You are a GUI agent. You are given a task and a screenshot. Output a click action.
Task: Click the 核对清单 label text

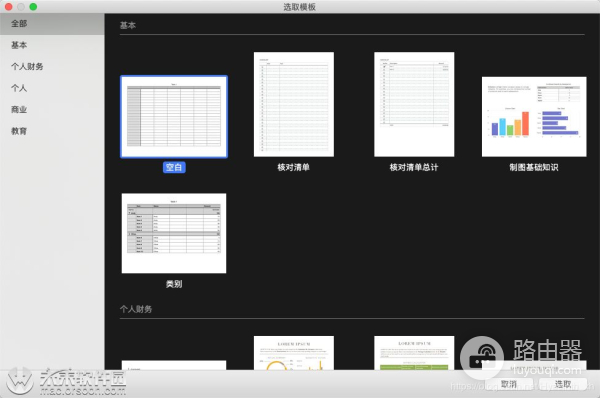coord(293,167)
